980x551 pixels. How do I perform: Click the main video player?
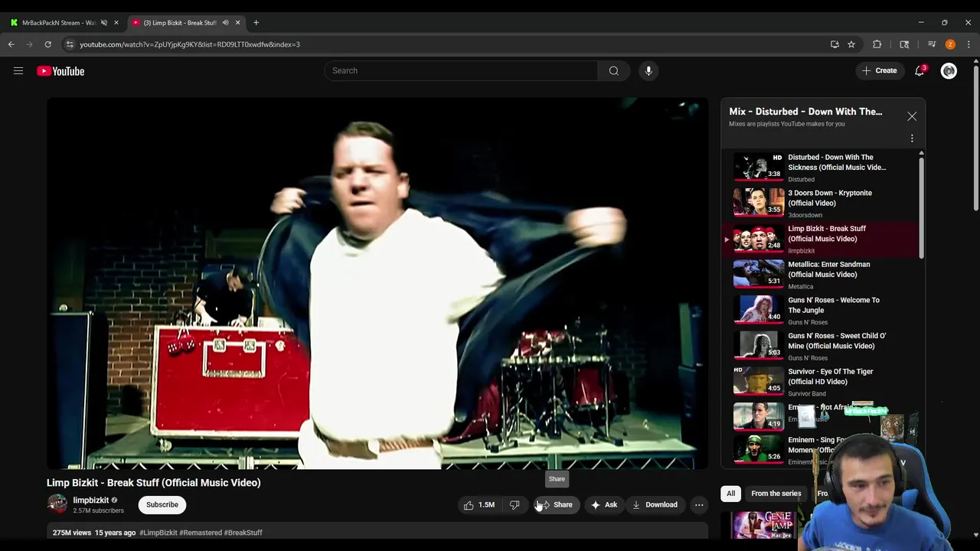(x=377, y=283)
